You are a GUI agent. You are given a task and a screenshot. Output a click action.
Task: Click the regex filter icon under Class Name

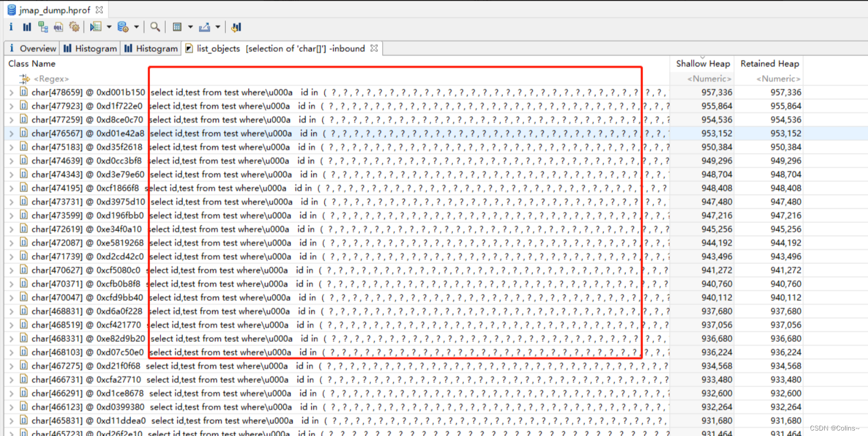point(25,79)
